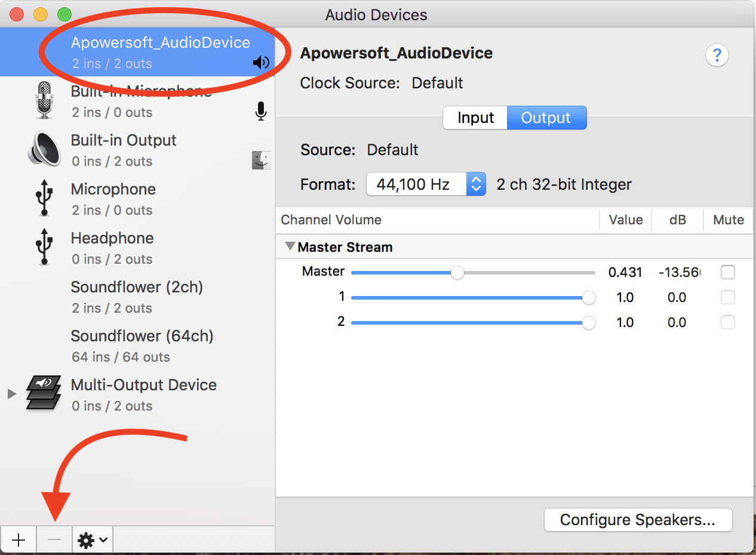This screenshot has height=555, width=756.
Task: Switch to the Output tab
Action: 546,118
